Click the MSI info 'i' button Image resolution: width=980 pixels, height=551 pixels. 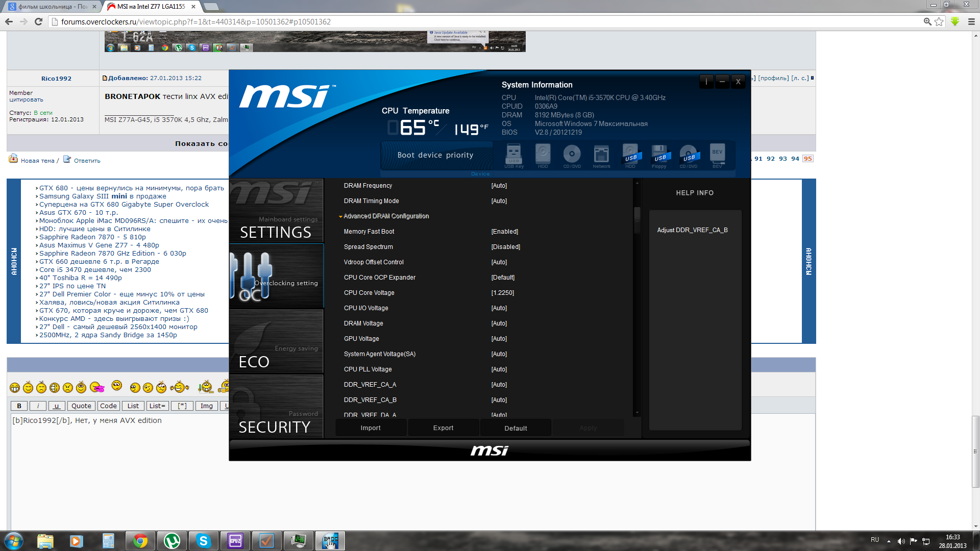click(x=706, y=82)
